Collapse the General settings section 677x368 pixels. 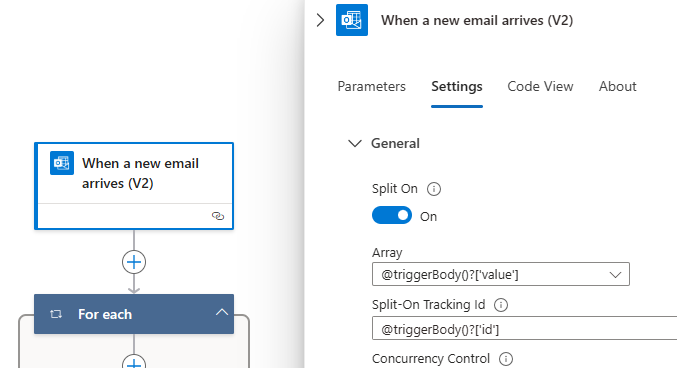tap(355, 143)
